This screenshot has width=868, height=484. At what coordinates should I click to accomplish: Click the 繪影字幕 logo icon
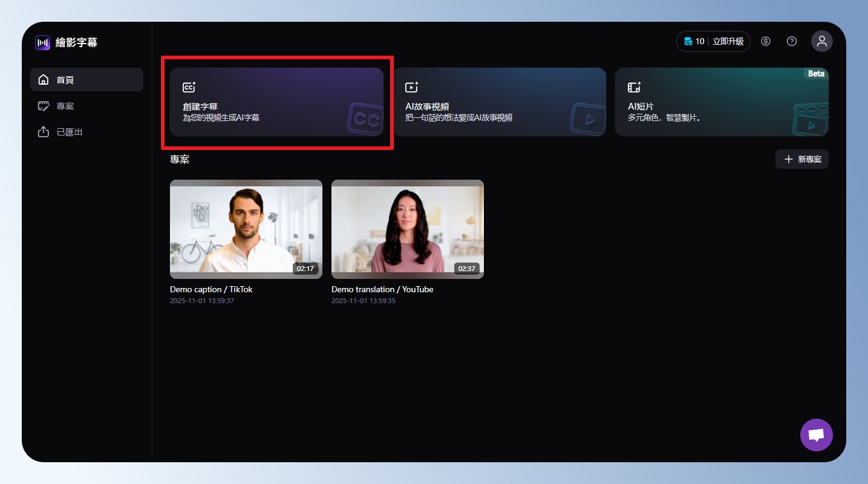click(42, 42)
